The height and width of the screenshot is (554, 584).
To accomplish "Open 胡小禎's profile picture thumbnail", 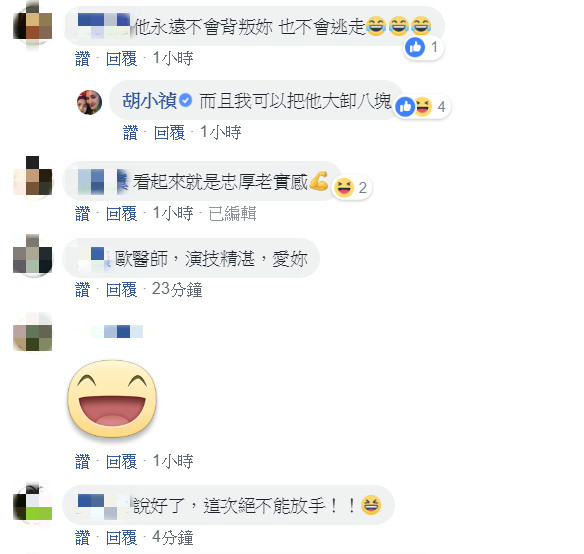I will point(89,102).
